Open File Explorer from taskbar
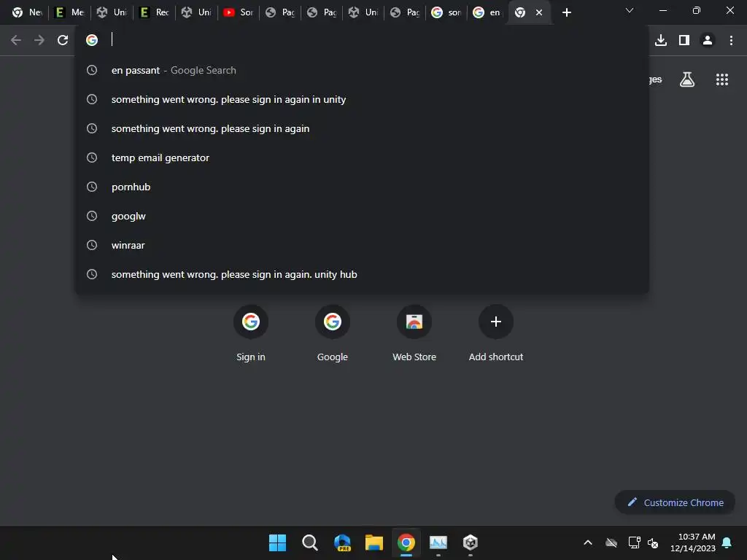Screen dimensions: 747x560 pyautogui.click(x=374, y=542)
